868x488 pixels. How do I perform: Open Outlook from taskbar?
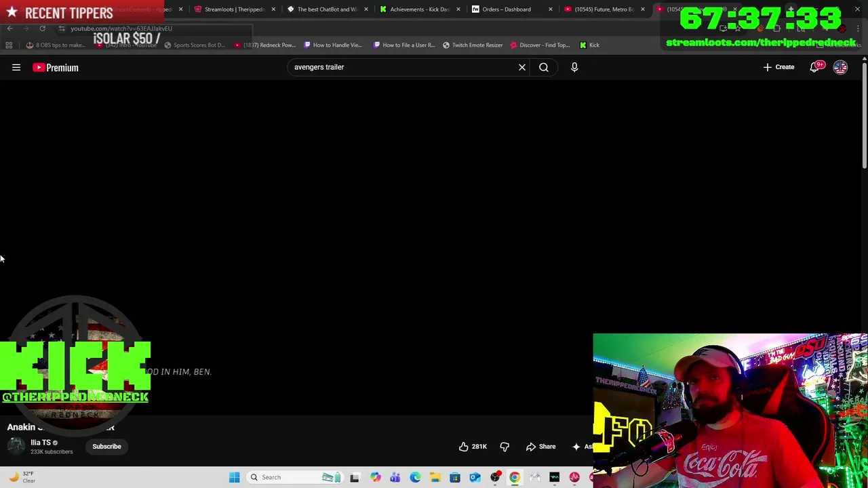475,477
